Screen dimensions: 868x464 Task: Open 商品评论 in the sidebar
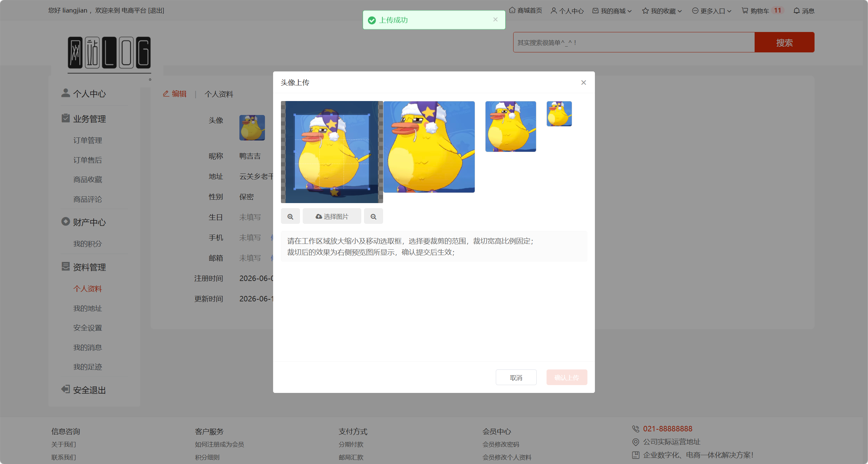88,199
